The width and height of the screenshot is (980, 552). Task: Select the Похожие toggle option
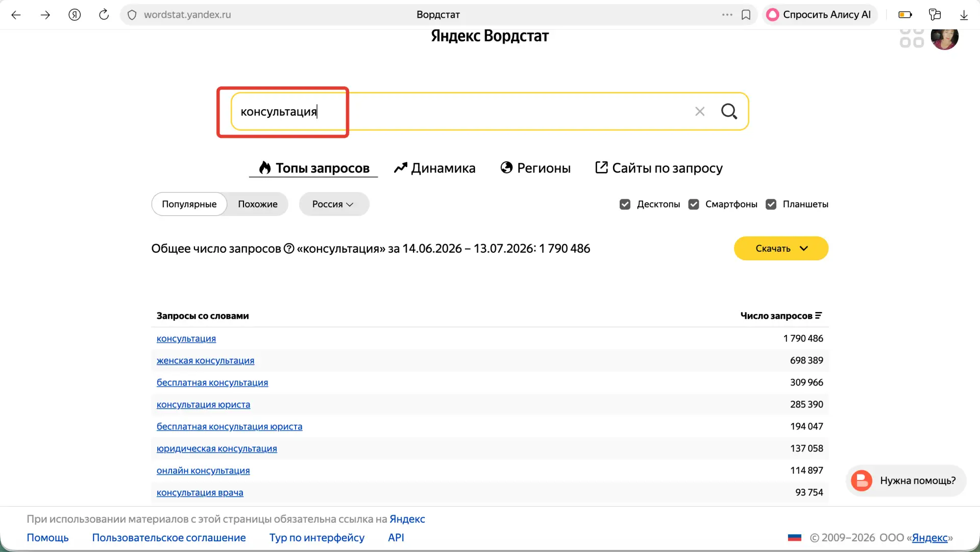[x=258, y=204]
